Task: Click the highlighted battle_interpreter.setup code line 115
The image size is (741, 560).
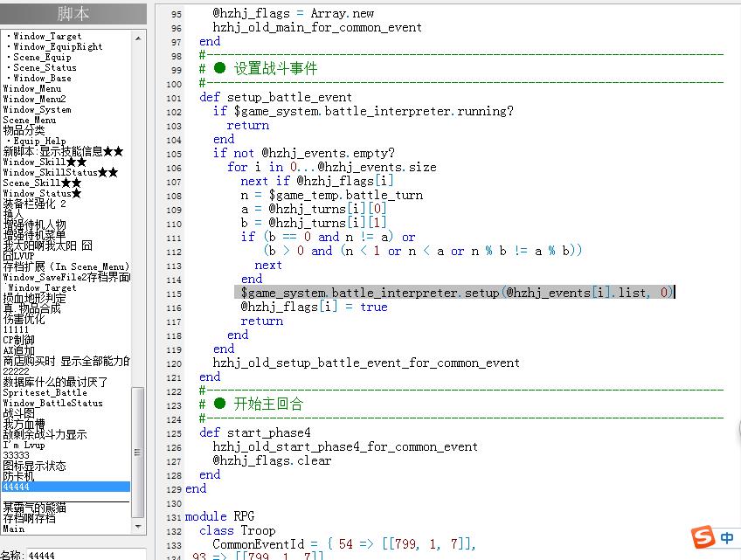Action: pos(454,293)
